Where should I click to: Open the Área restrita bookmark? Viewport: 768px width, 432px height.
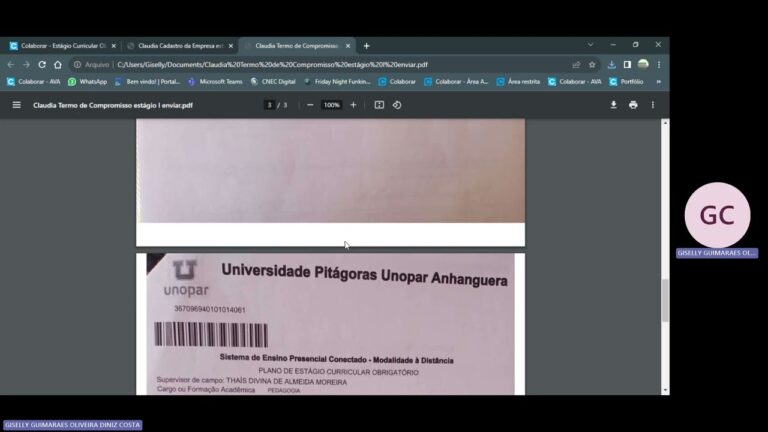(x=518, y=82)
